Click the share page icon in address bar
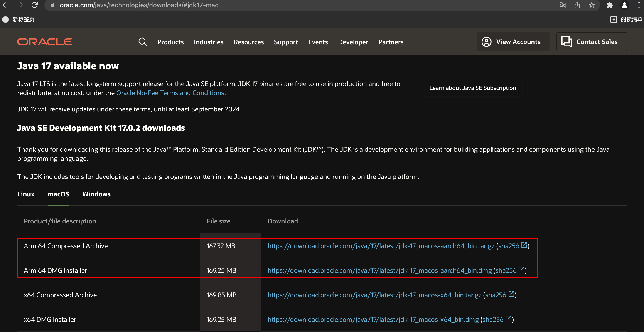Viewport: 644px width, 332px height. 577,5
